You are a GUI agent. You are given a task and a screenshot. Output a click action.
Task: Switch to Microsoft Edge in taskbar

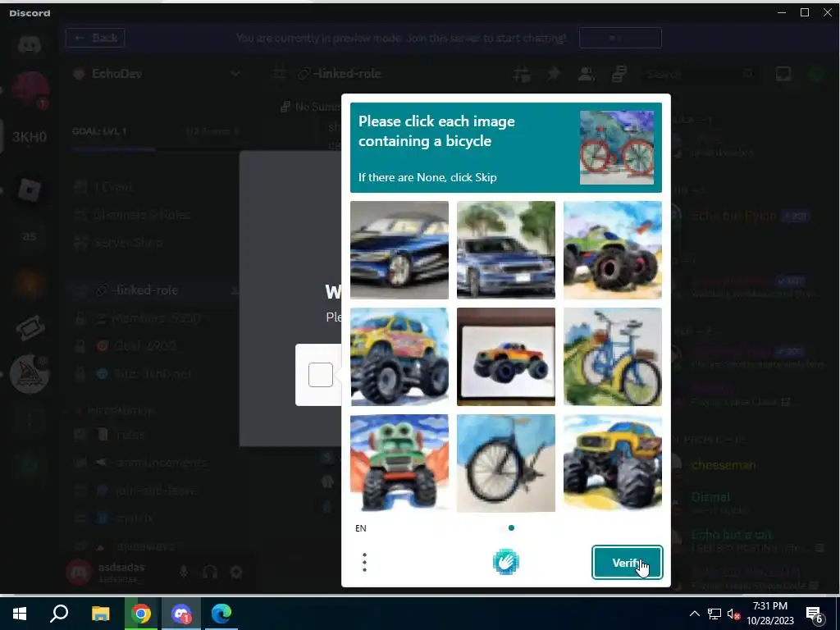click(221, 614)
